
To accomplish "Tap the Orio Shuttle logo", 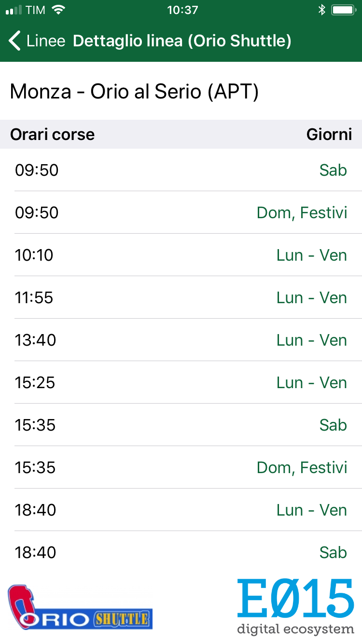I will pos(80,607).
